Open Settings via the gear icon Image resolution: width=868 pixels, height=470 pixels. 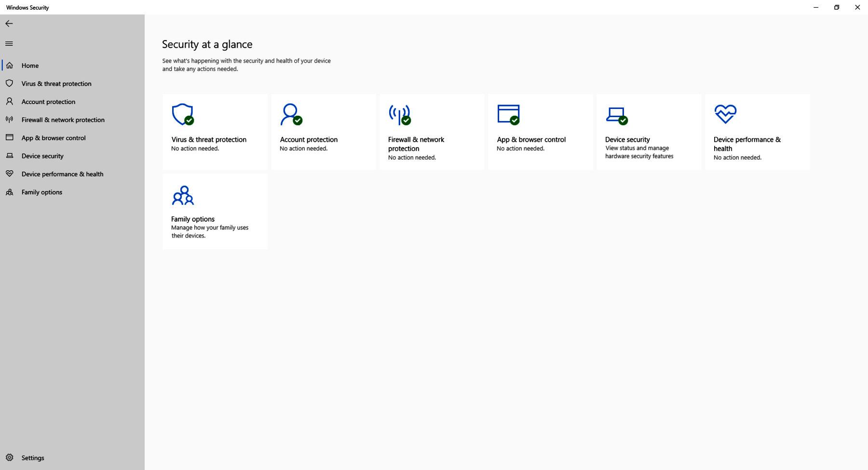click(10, 457)
